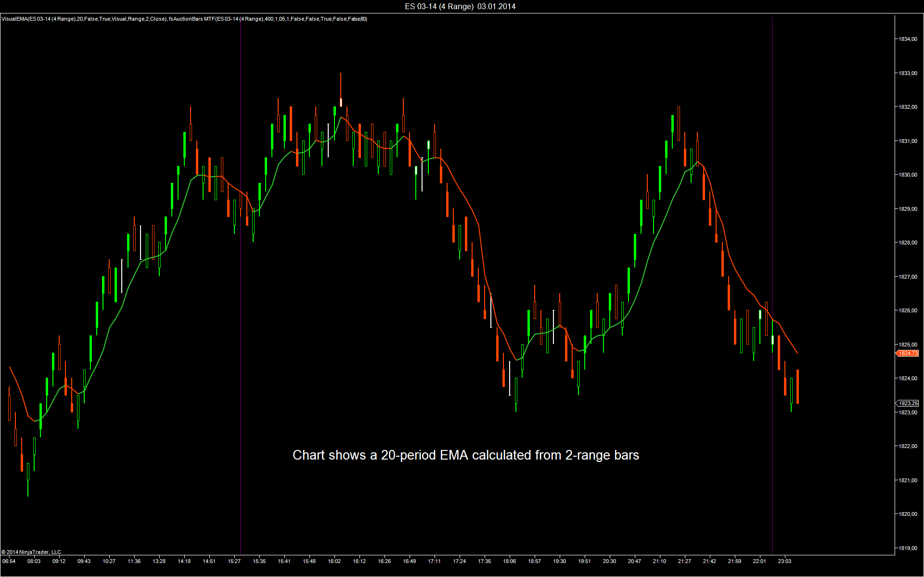Click the last orange candle on chart
Screen dimensions: 924x577
(797, 386)
